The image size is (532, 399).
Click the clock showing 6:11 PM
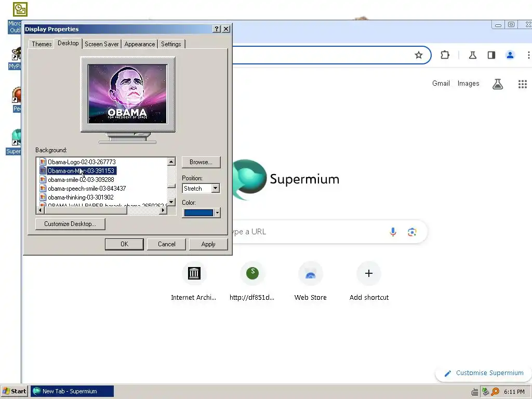[x=514, y=392]
